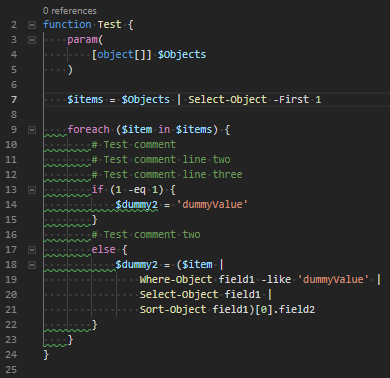
Task: Click line number 7 in the gutter
Action: tap(14, 100)
